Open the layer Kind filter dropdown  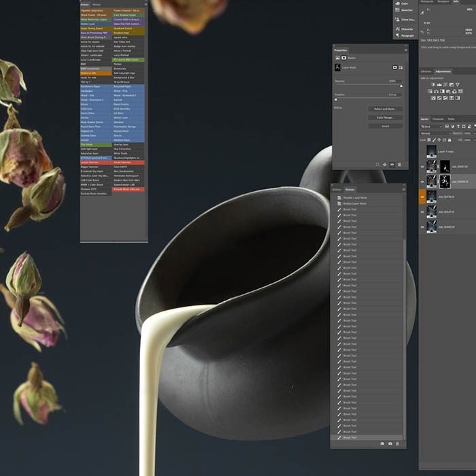click(431, 126)
